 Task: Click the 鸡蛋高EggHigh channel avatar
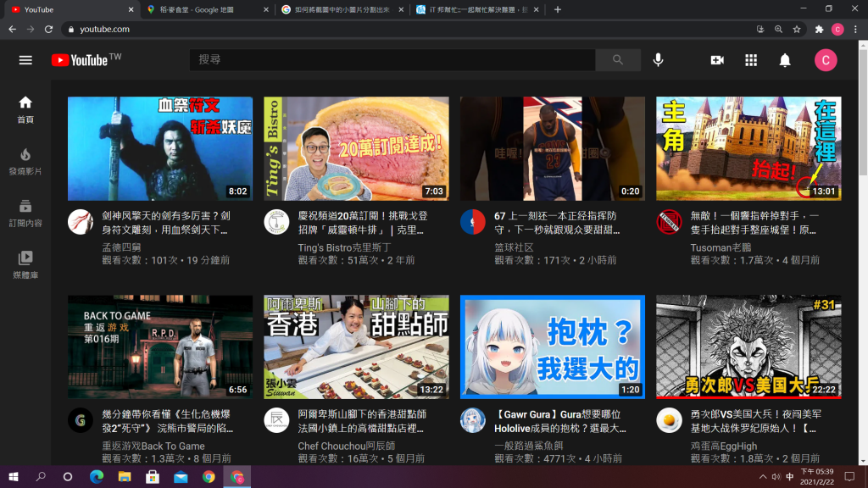coord(669,420)
